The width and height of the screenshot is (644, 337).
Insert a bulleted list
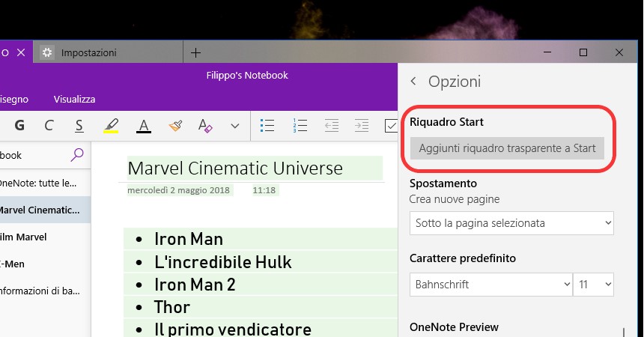click(267, 125)
